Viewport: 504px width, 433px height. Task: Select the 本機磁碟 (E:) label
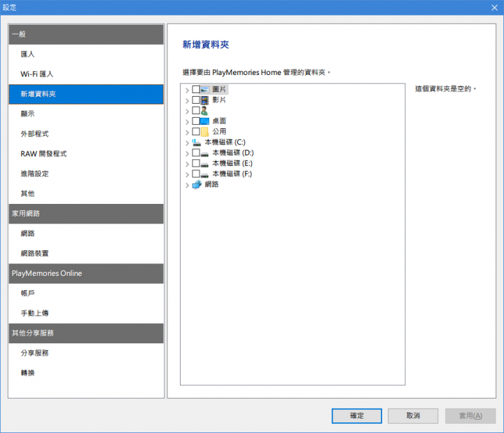(x=232, y=163)
